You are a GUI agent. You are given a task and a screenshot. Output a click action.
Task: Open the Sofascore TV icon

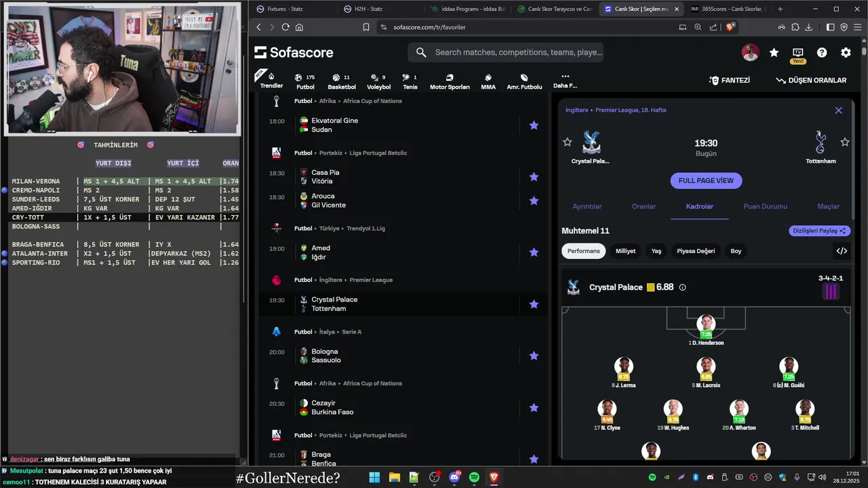pyautogui.click(x=797, y=52)
